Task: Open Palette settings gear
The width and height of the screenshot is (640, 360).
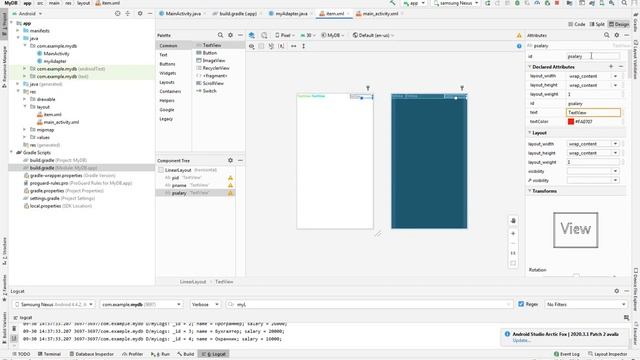Action: tap(230, 35)
